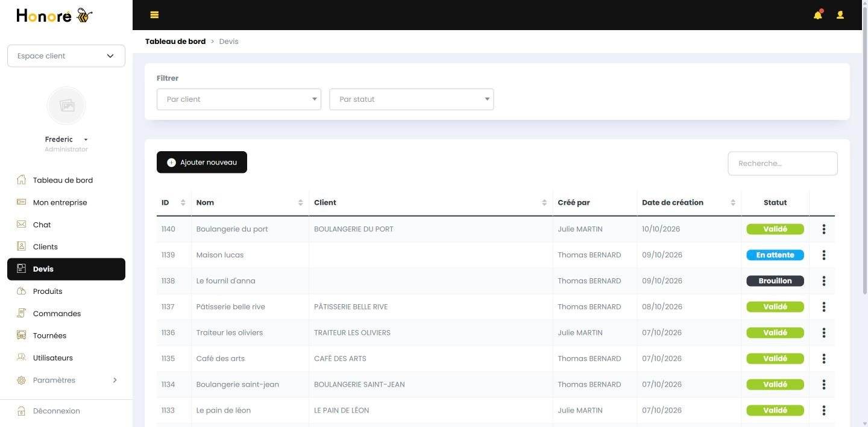Open the Espace client dropdown
868x427 pixels.
click(x=66, y=56)
